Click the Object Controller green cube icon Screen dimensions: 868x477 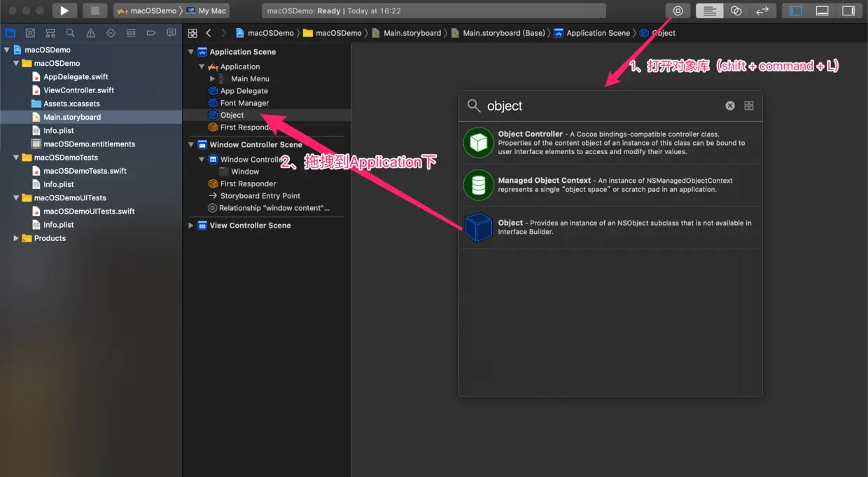(x=479, y=143)
